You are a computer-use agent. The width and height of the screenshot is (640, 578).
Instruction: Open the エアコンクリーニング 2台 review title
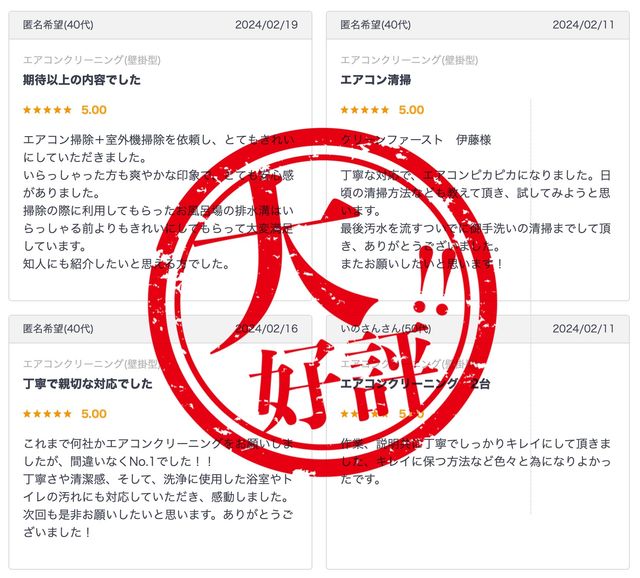point(415,384)
